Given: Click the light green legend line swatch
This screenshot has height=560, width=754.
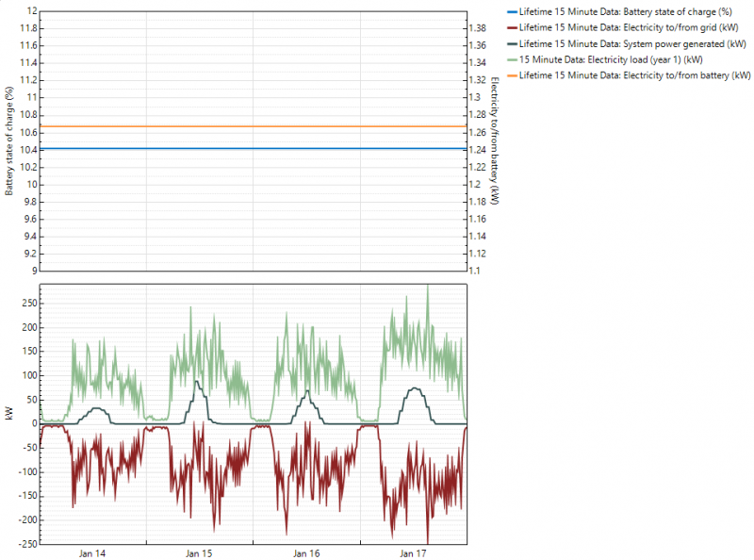Looking at the screenshot, I should point(506,58).
